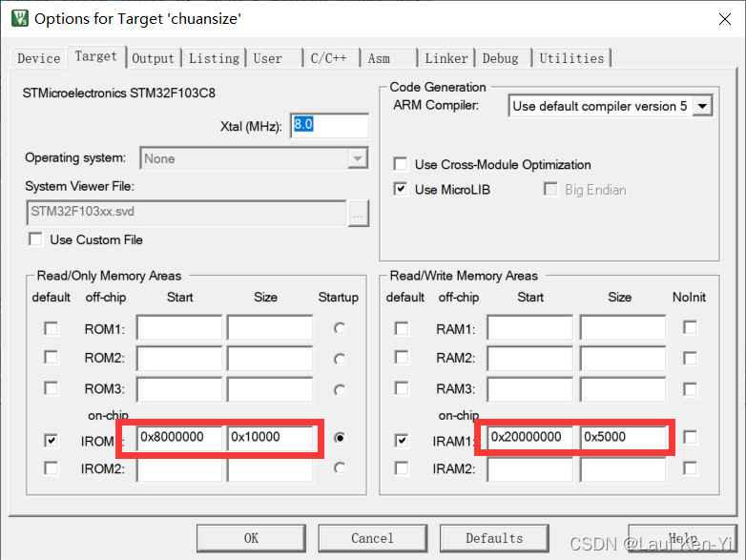746x560 pixels.
Task: Click the IROM1 Start field 0x8000000
Action: pyautogui.click(x=179, y=438)
